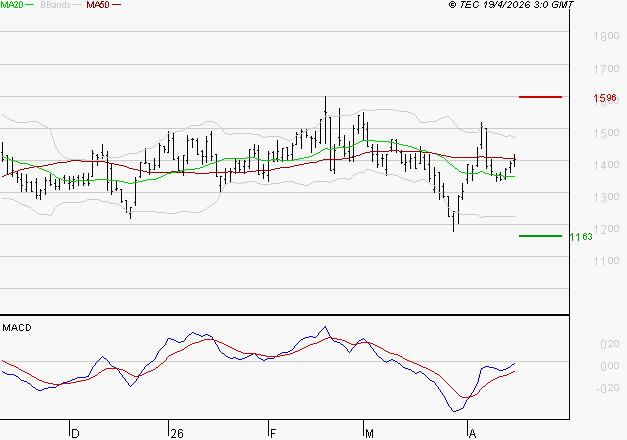
Task: Click the red MA60 line swatch in legend
Action: point(117,5)
